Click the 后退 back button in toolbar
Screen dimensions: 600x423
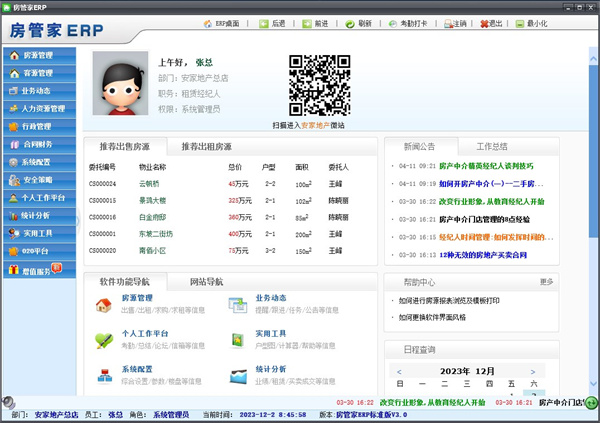tap(263, 23)
